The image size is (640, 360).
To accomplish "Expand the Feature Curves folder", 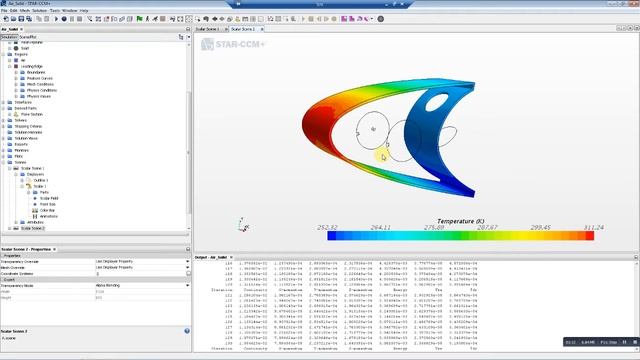I will click(x=16, y=78).
